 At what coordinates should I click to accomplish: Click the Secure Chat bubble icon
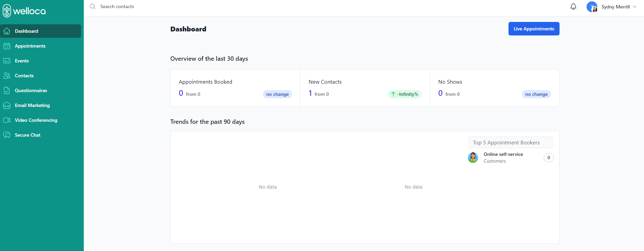(7, 135)
